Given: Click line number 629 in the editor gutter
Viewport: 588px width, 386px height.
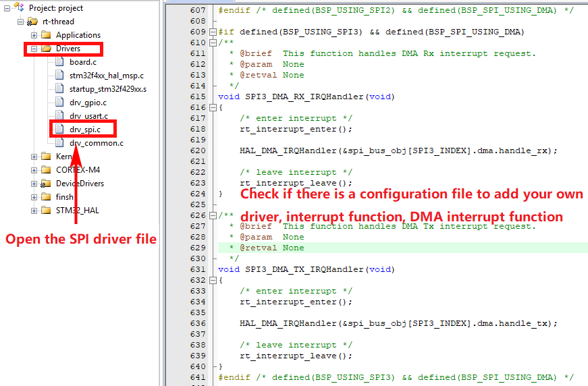Looking at the screenshot, I should point(197,248).
